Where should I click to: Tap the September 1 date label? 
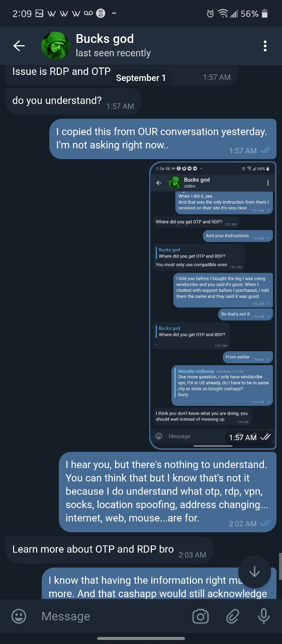(x=141, y=78)
